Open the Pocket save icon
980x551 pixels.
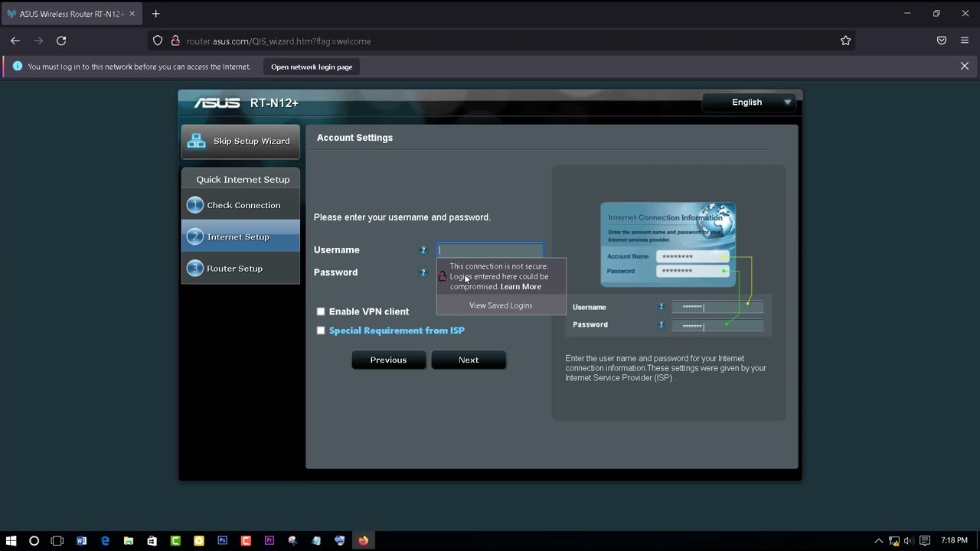coord(942,41)
